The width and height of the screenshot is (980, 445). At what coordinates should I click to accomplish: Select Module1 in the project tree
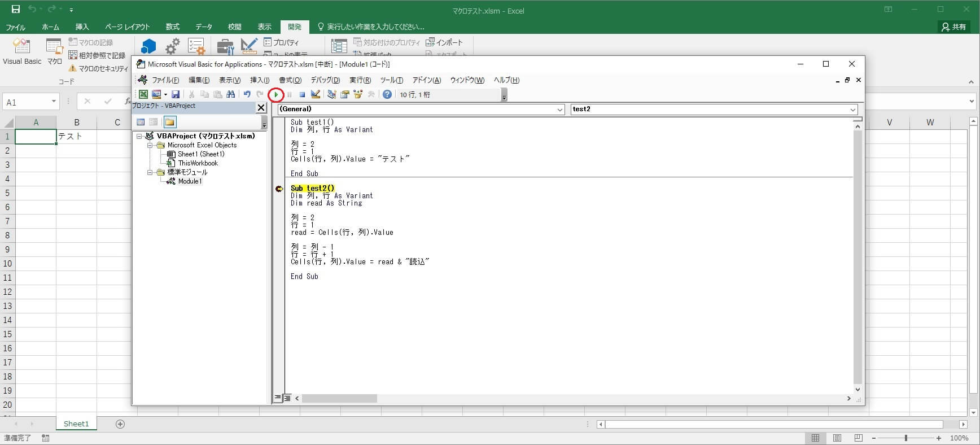pos(190,181)
